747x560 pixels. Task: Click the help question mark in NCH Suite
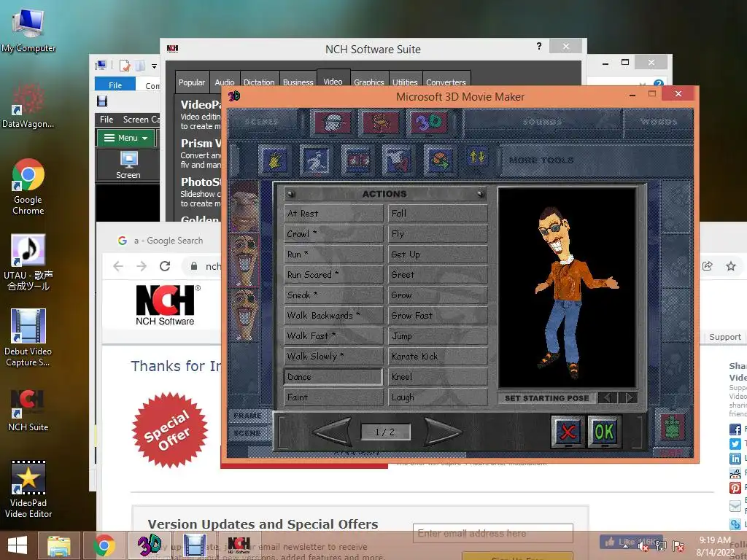click(539, 46)
